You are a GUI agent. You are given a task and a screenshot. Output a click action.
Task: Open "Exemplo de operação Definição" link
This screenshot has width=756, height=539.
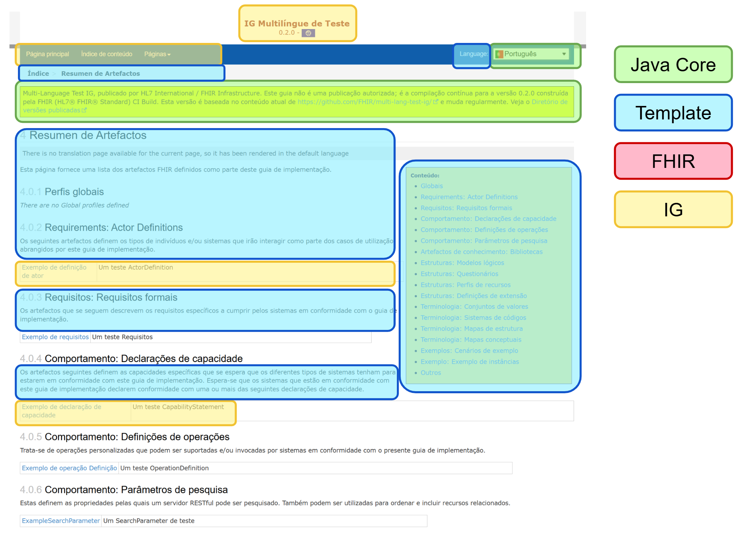(x=69, y=468)
